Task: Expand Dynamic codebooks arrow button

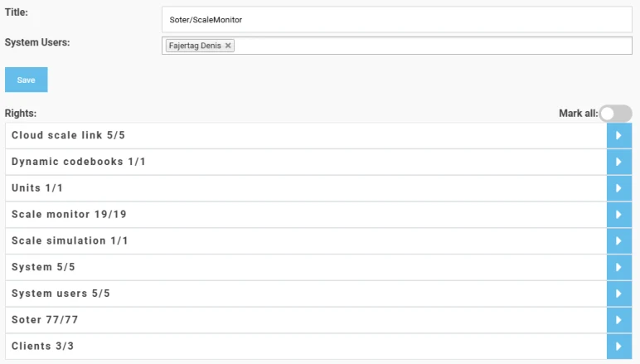Action: [619, 162]
